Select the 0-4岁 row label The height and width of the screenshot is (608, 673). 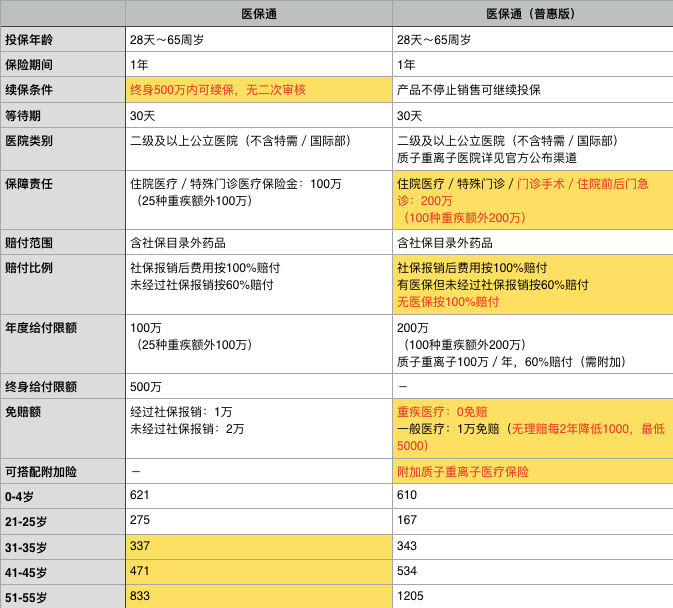coord(62,496)
